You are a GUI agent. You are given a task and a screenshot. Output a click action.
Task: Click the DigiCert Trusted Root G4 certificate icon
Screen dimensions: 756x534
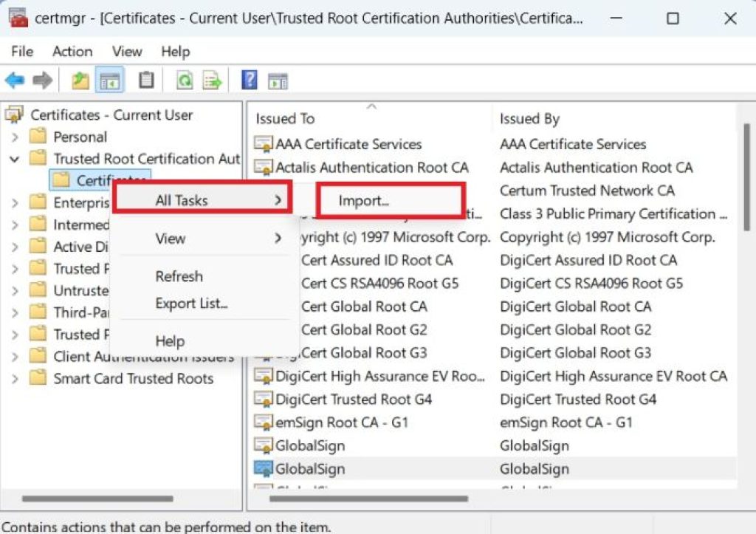click(x=264, y=399)
